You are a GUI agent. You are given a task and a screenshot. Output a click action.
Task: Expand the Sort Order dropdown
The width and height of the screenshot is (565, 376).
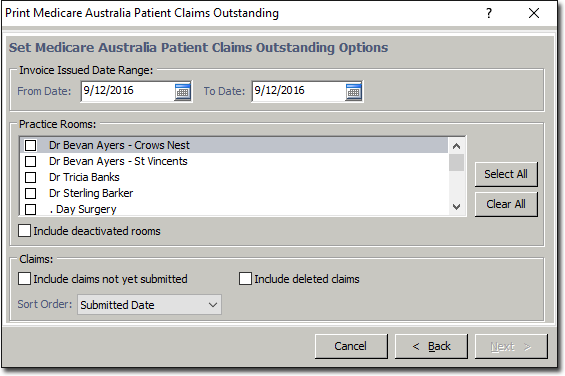[x=149, y=305]
